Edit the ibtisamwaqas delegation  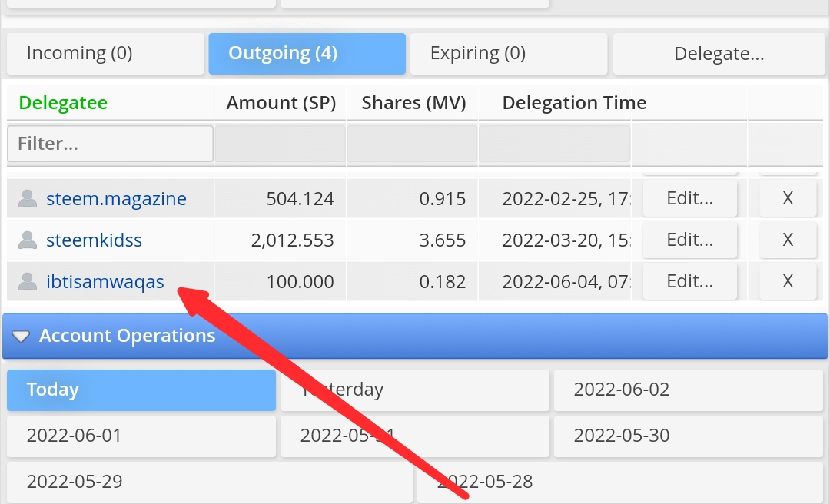pyautogui.click(x=689, y=281)
